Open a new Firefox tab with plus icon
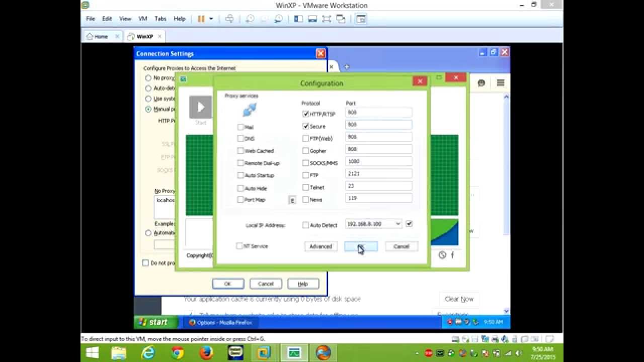The width and height of the screenshot is (644, 362). 347,66
